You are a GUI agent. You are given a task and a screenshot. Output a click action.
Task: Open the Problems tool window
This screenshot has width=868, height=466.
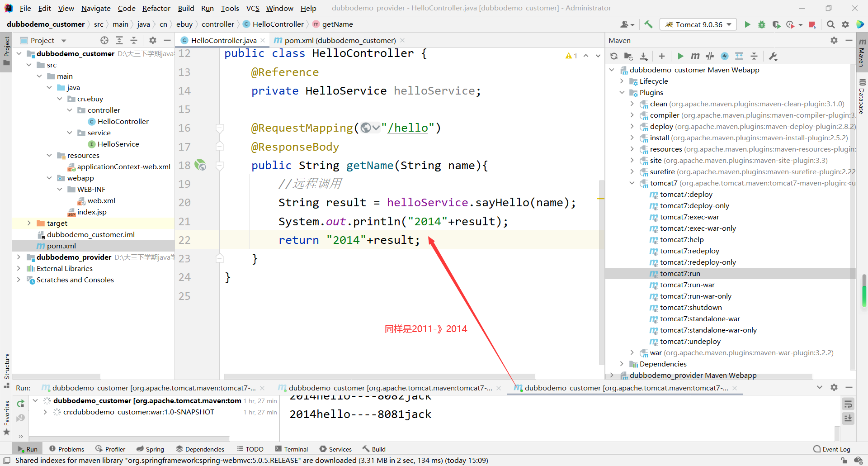point(66,449)
